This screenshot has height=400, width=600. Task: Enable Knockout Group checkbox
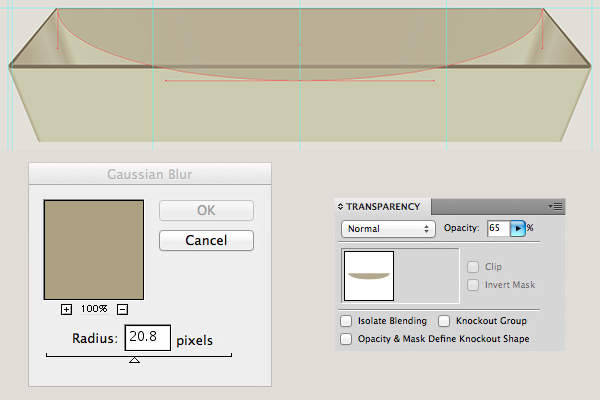pyautogui.click(x=444, y=321)
